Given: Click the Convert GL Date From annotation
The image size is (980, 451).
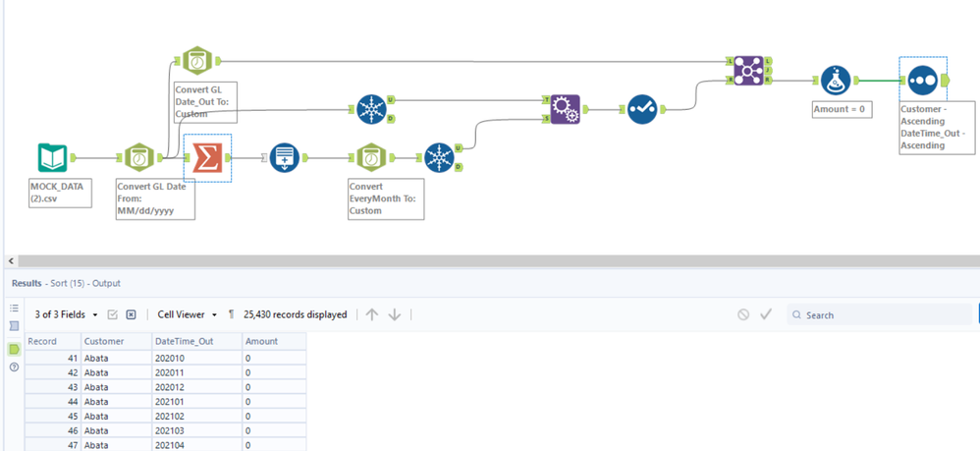Looking at the screenshot, I should tap(155, 198).
